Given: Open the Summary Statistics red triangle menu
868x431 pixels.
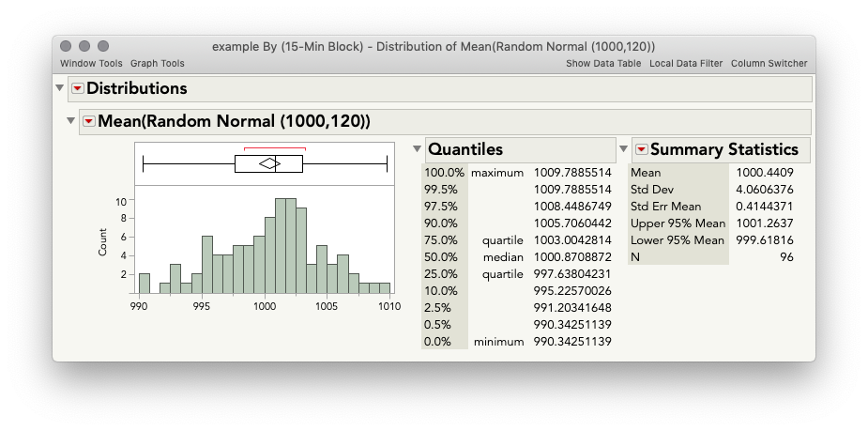Looking at the screenshot, I should 641,149.
